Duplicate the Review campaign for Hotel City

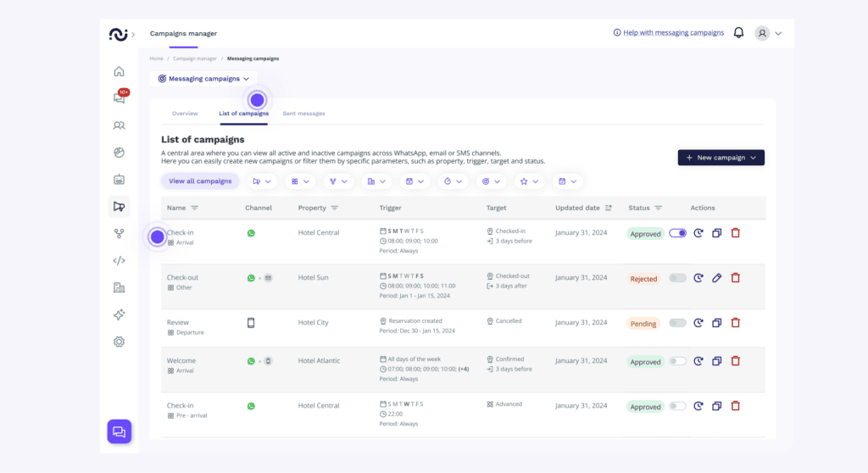716,323
